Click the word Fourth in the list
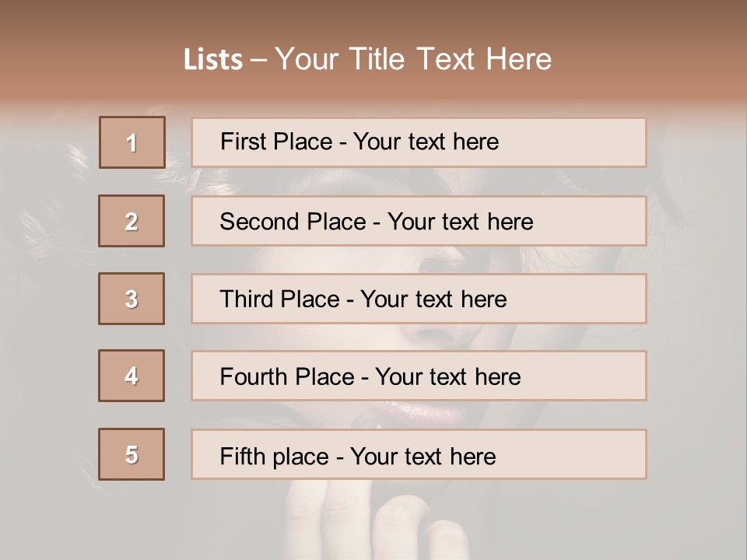The width and height of the screenshot is (747, 560). (254, 377)
